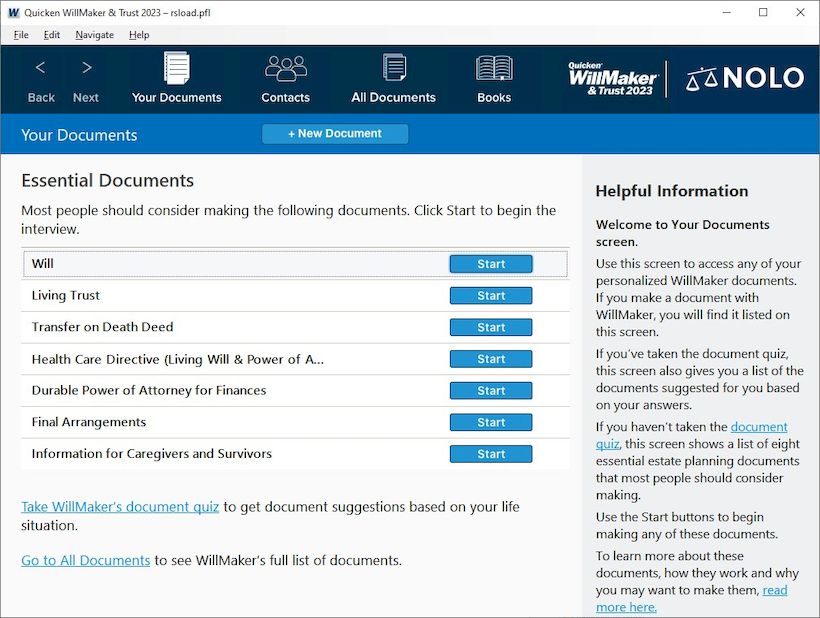
Task: Start the Health Care Directive
Action: 491,359
